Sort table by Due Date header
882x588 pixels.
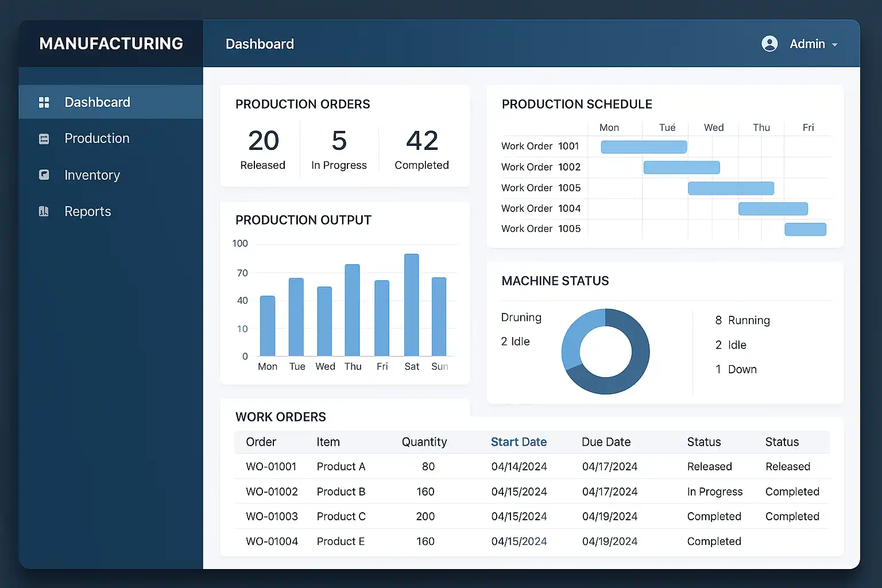pos(606,442)
